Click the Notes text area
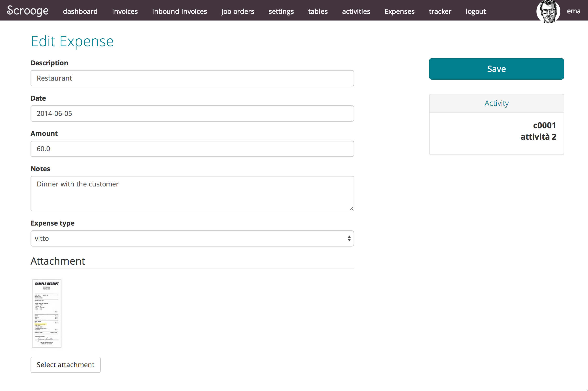 coord(192,194)
